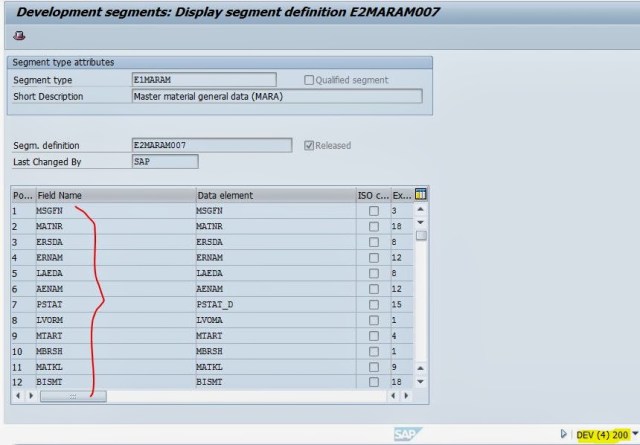Toggle the Released checkbox
640x445 pixels.
[x=309, y=145]
